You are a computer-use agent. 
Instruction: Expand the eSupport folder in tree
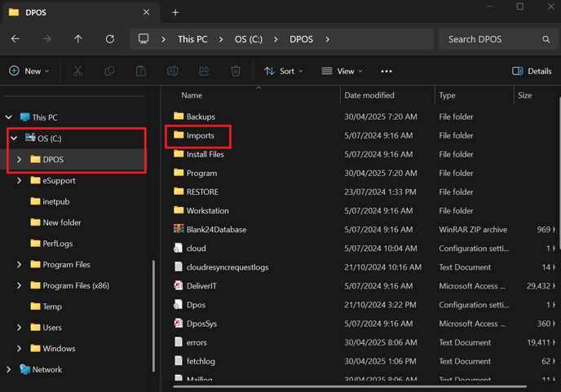pos(20,181)
